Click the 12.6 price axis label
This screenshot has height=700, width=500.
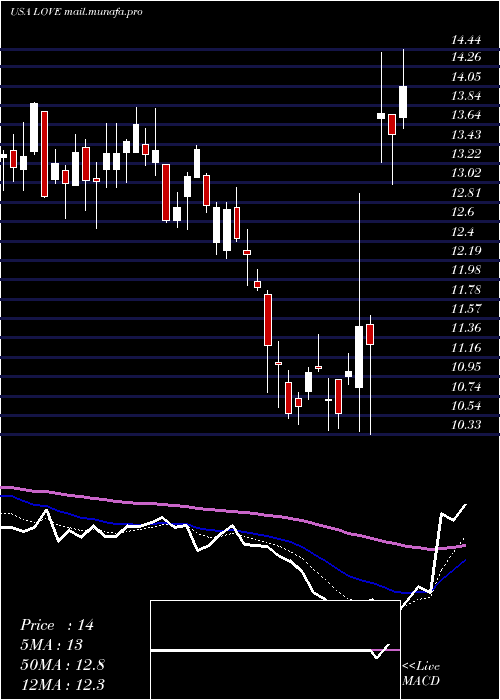pyautogui.click(x=462, y=212)
